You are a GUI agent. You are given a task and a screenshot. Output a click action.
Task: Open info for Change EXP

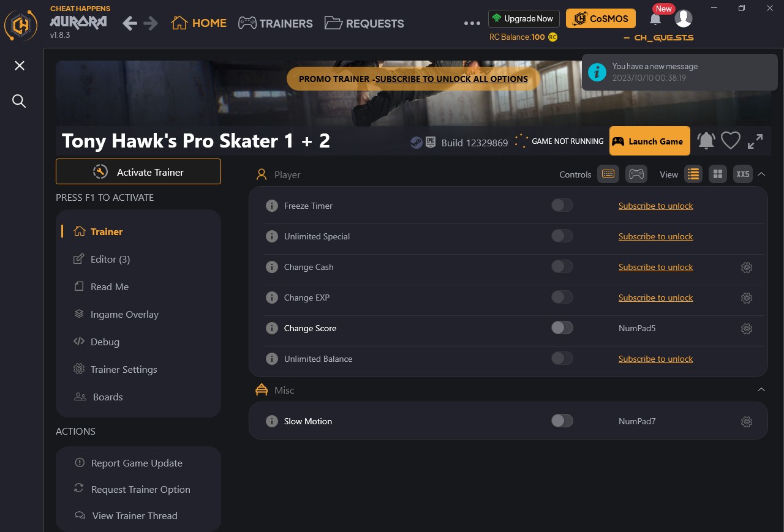point(272,298)
